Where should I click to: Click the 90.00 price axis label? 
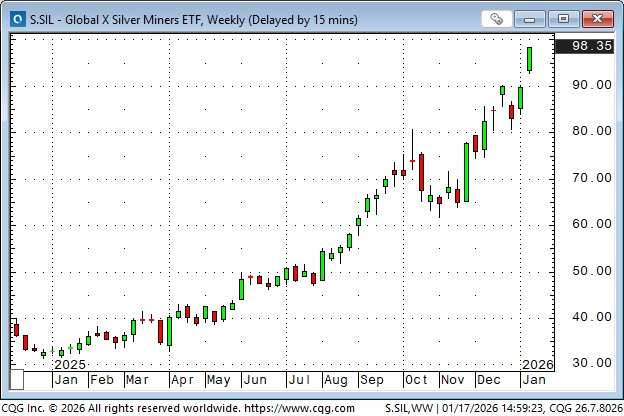pos(591,85)
